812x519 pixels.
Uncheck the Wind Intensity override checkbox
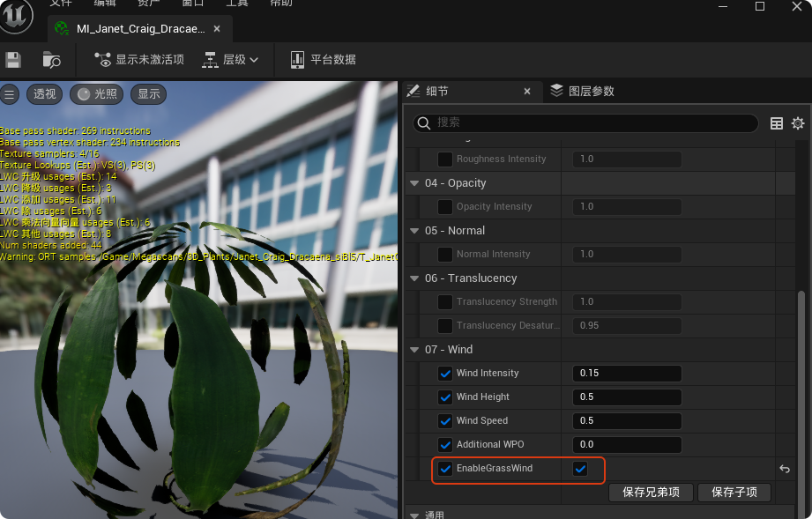445,373
